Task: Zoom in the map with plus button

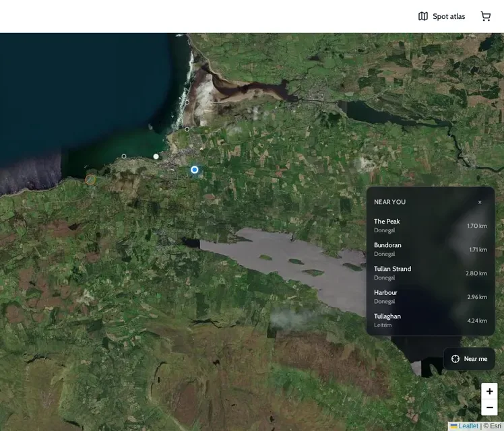Action: click(489, 391)
